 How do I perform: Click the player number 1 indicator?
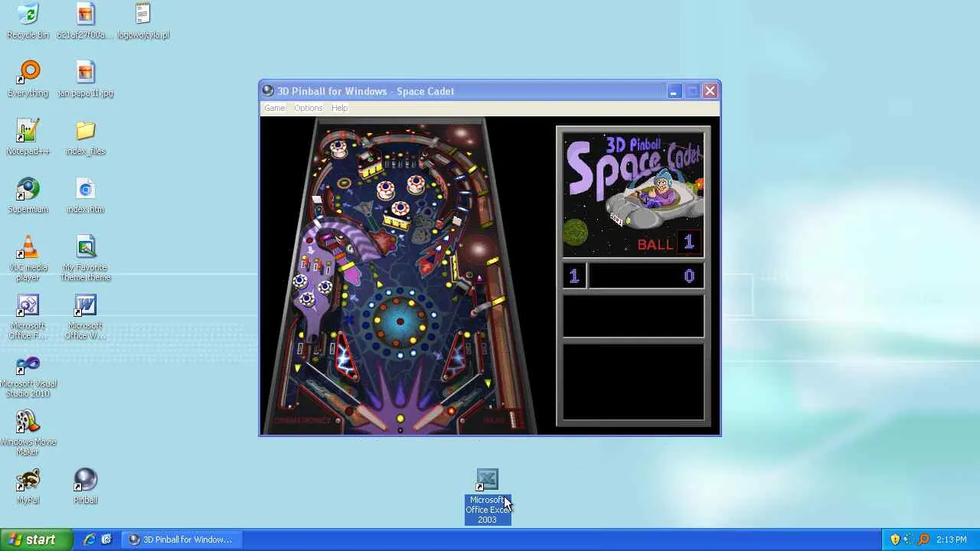(x=574, y=276)
